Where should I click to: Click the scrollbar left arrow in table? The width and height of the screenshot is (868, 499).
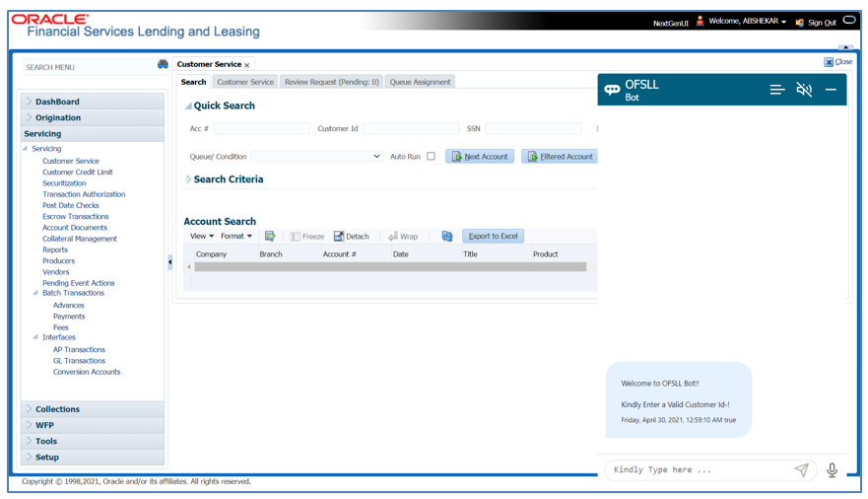pos(189,267)
